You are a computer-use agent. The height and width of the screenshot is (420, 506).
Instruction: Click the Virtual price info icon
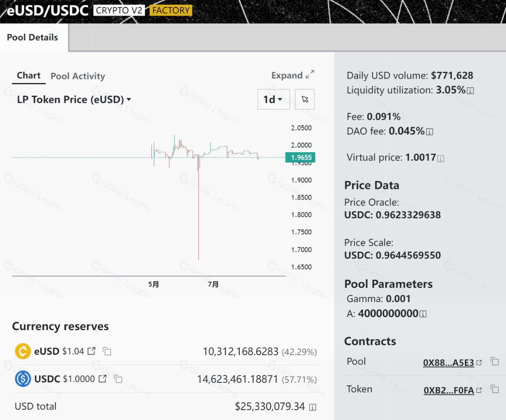(x=441, y=159)
